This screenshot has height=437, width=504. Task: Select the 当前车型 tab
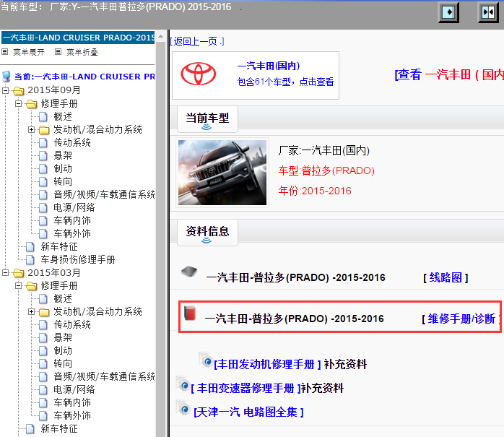point(207,119)
